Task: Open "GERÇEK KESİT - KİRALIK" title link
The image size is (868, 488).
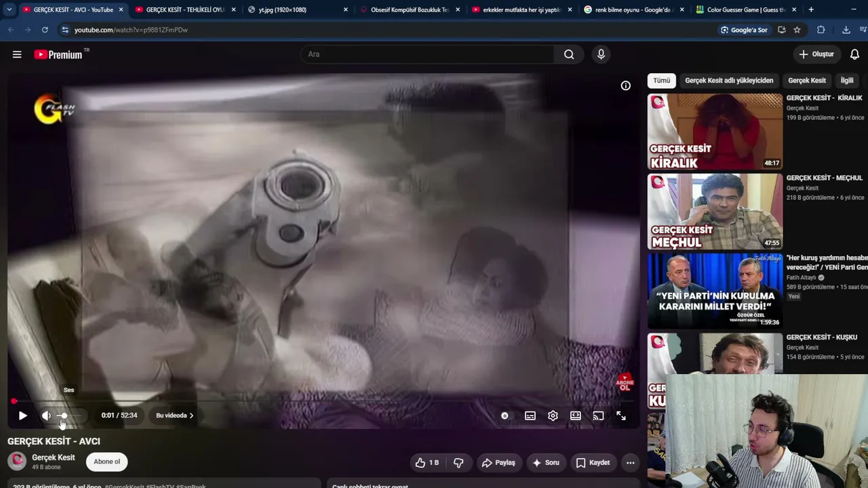Action: click(824, 98)
